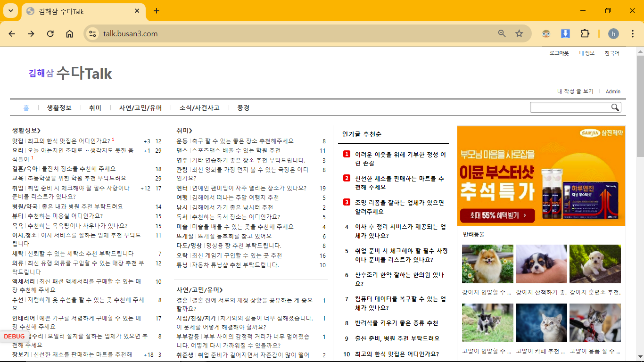Open the 고양이 카페 추천 thumbnail
Viewport: 644px width, 362px height.
click(x=541, y=323)
